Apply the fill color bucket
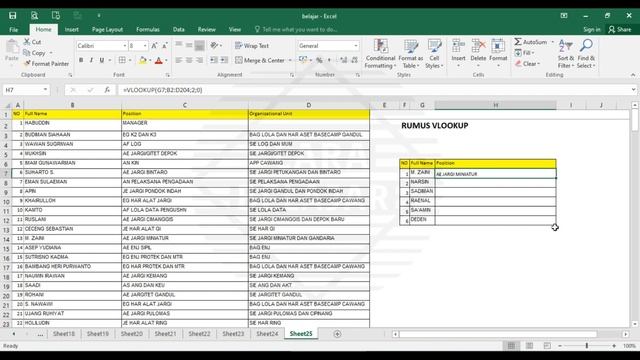The width and height of the screenshot is (640, 360). coord(142,60)
